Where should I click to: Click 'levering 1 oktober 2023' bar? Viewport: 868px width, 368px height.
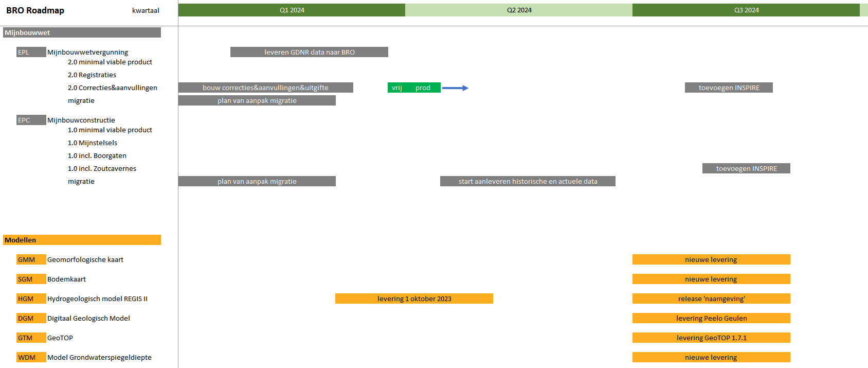[414, 299]
